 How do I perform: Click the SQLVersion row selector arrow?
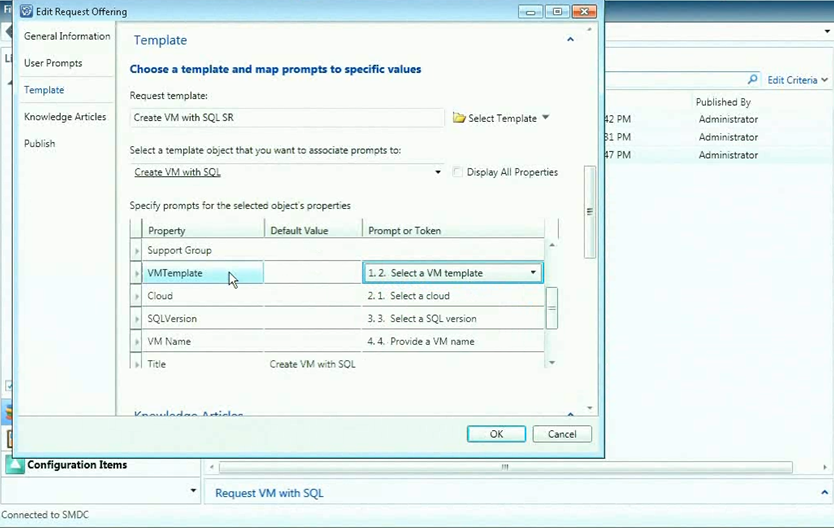[137, 319]
